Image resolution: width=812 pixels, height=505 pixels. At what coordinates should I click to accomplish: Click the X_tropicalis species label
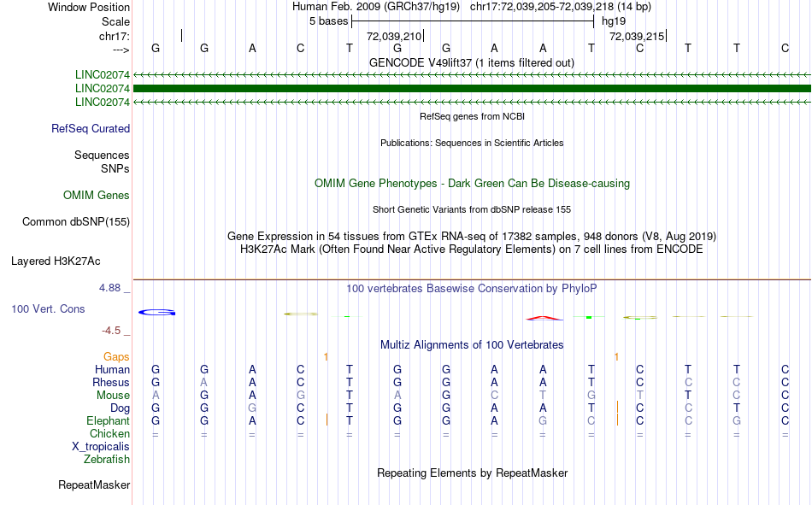tap(101, 447)
